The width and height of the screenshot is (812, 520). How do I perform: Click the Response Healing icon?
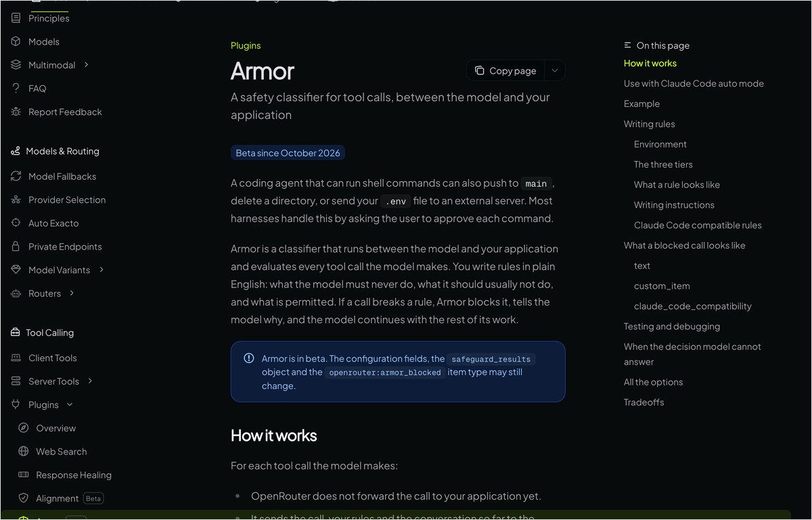(x=24, y=475)
